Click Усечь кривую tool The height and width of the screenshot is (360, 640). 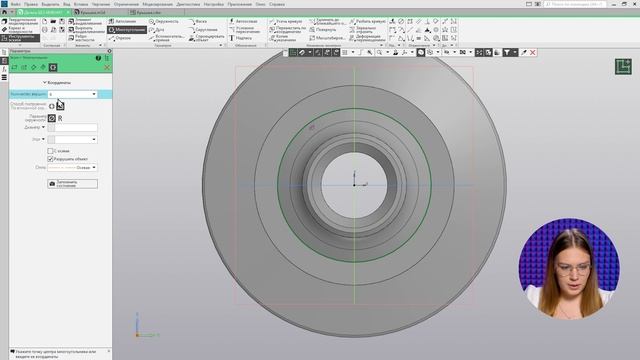click(286, 21)
